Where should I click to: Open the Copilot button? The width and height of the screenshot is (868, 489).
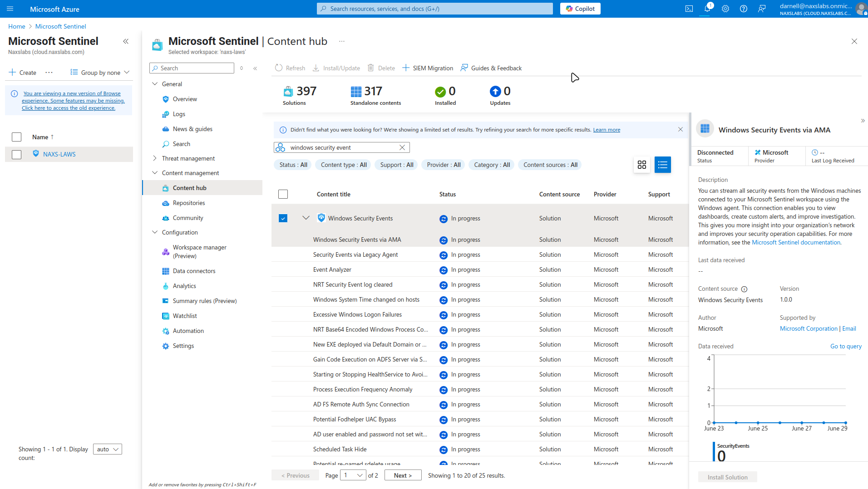pyautogui.click(x=580, y=9)
